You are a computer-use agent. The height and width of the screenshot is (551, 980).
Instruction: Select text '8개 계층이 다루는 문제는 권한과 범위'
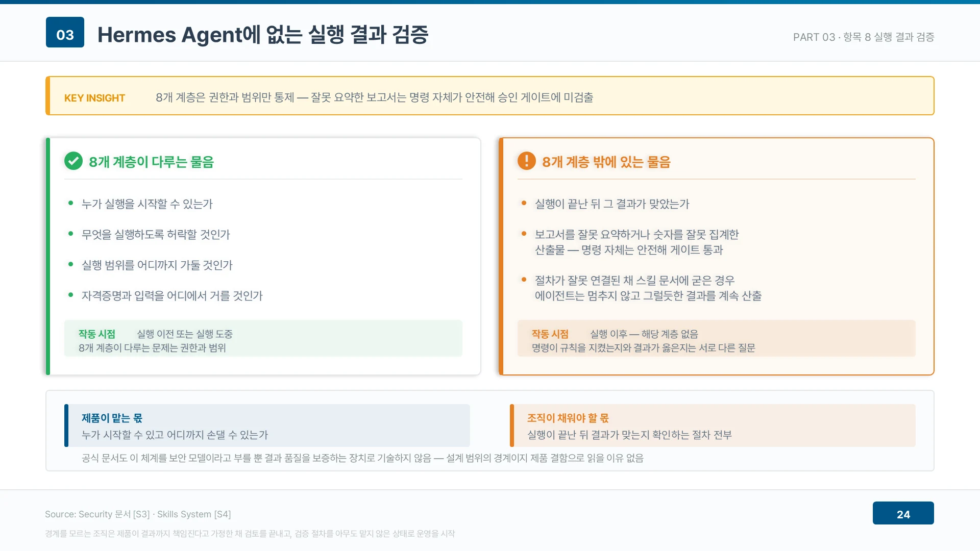tap(152, 348)
